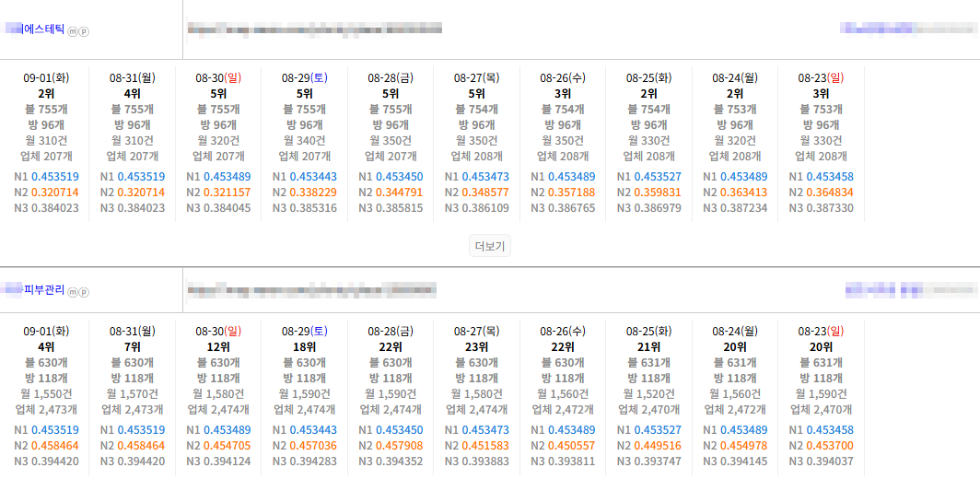Click 08-29(토) date in 에스테틱 section
Viewport: 980px width, 479px height.
pos(304,77)
